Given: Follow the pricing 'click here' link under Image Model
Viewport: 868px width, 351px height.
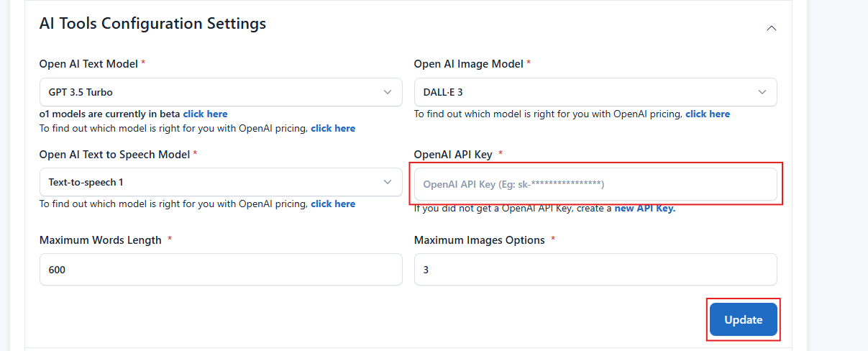Looking at the screenshot, I should tap(708, 114).
